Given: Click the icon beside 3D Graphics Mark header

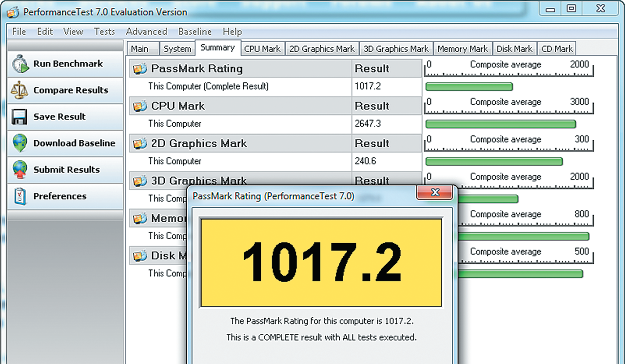Looking at the screenshot, I should [140, 181].
